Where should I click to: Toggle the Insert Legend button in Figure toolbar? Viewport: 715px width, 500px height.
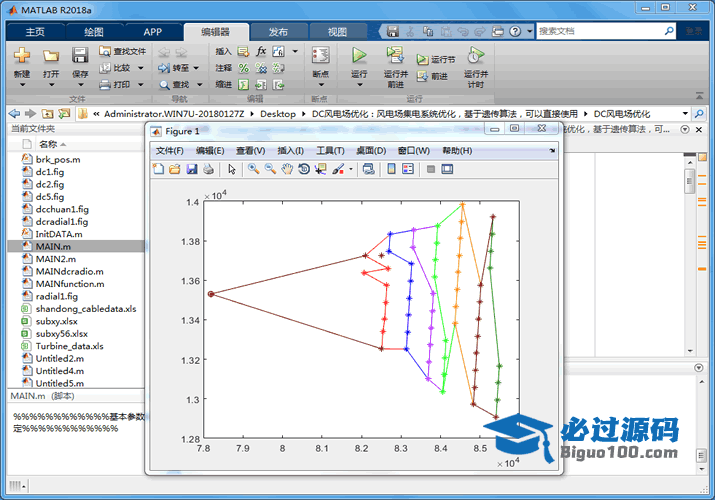[x=408, y=169]
